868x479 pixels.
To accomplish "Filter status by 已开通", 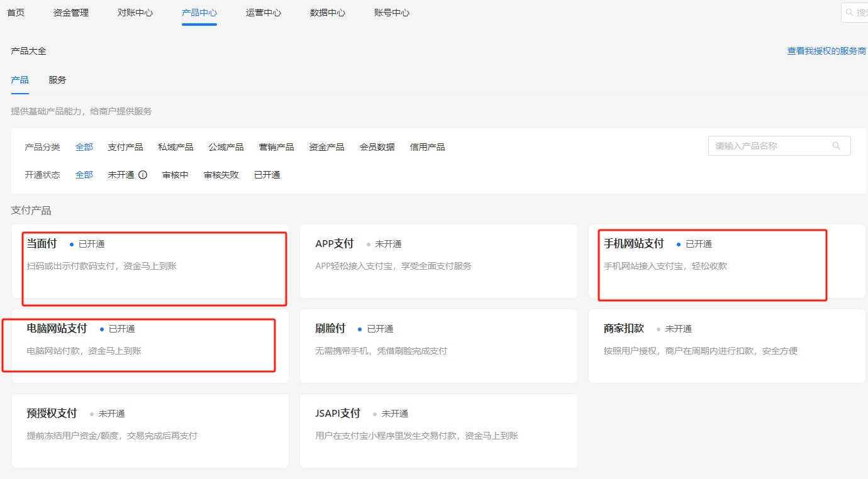I will click(267, 175).
